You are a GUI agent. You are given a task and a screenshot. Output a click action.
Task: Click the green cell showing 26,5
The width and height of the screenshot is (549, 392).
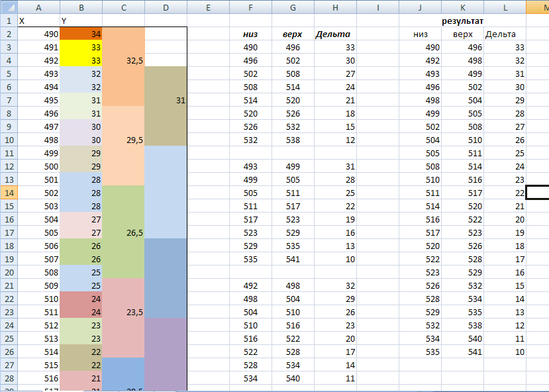coord(124,232)
